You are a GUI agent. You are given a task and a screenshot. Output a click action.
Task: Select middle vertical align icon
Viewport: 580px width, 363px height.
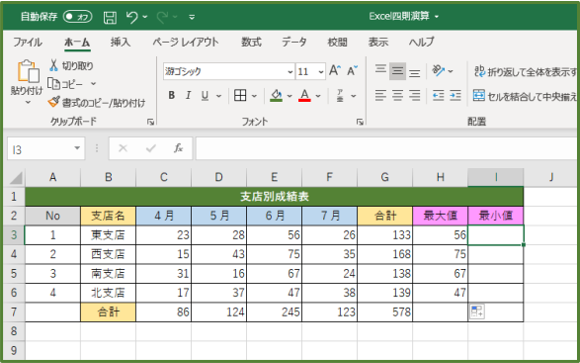pyautogui.click(x=397, y=71)
